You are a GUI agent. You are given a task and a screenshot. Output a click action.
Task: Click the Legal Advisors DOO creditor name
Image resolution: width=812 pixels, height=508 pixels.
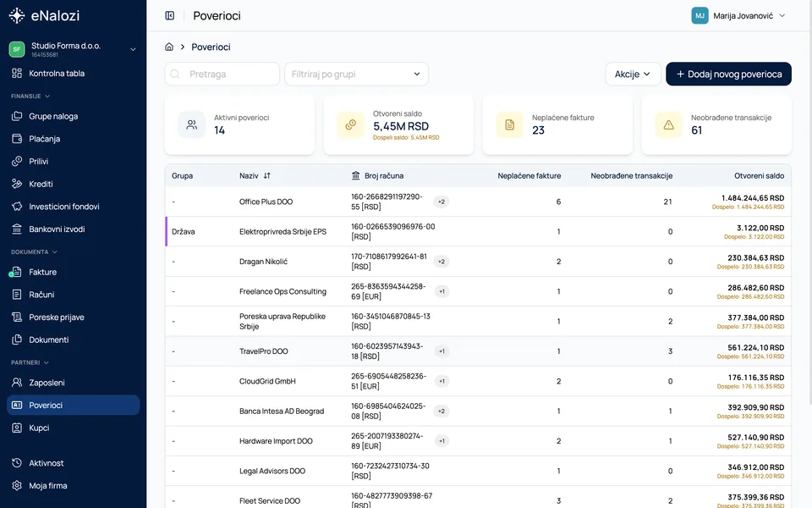[272, 472]
